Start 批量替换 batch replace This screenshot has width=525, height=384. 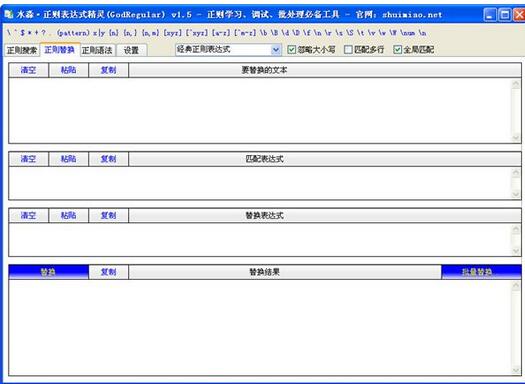[x=481, y=272]
